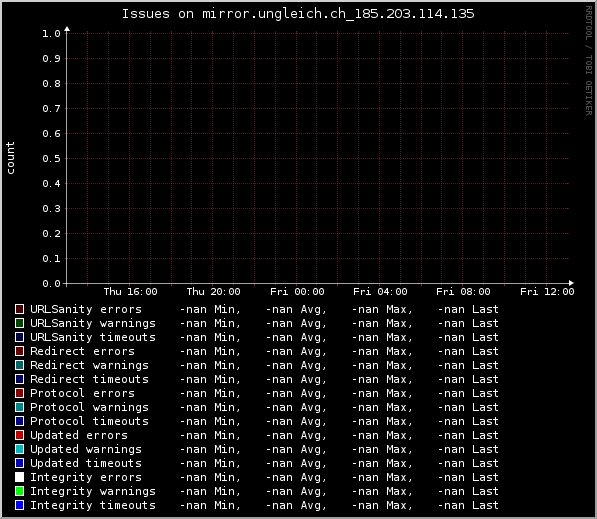Click the bright green Integrity warnings swatch
This screenshot has height=519, width=597.
click(19, 491)
